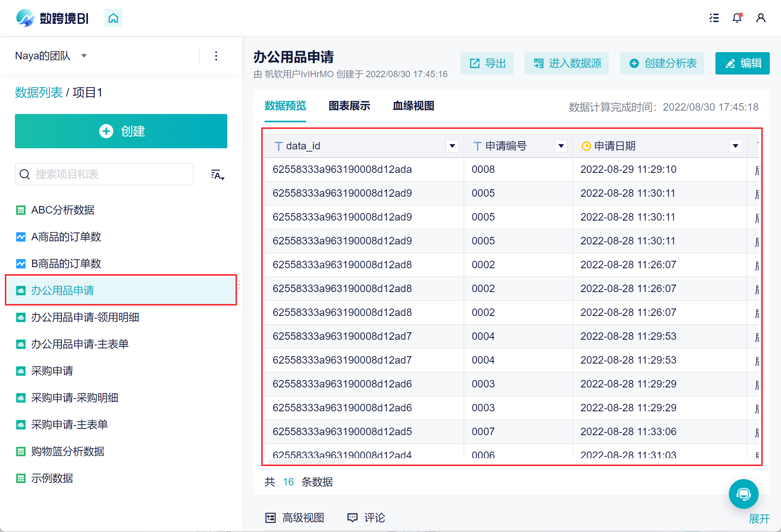
Task: Click the 创建 create button
Action: (x=121, y=131)
